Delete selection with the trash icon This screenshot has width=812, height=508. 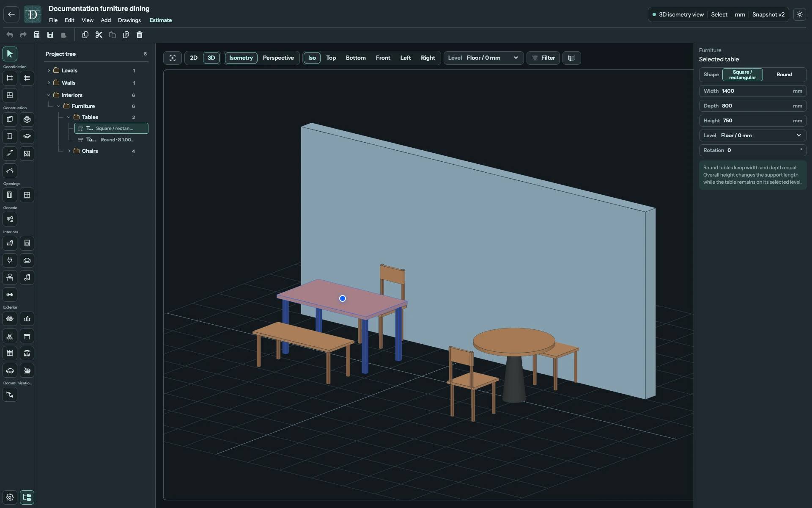pyautogui.click(x=140, y=35)
